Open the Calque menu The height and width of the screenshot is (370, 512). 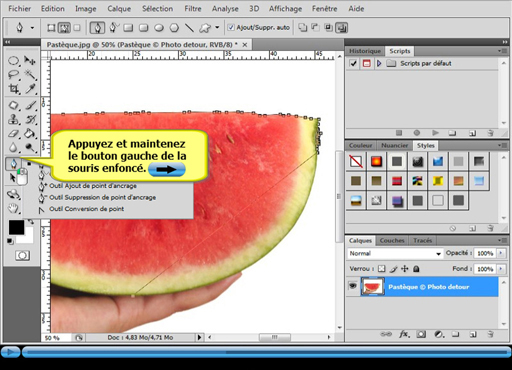(x=119, y=9)
